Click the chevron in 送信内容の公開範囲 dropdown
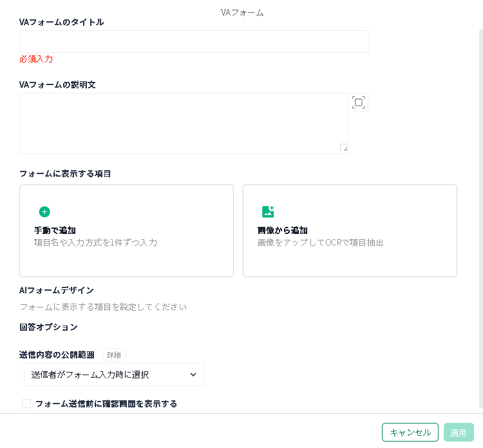The height and width of the screenshot is (448, 483). pyautogui.click(x=193, y=375)
